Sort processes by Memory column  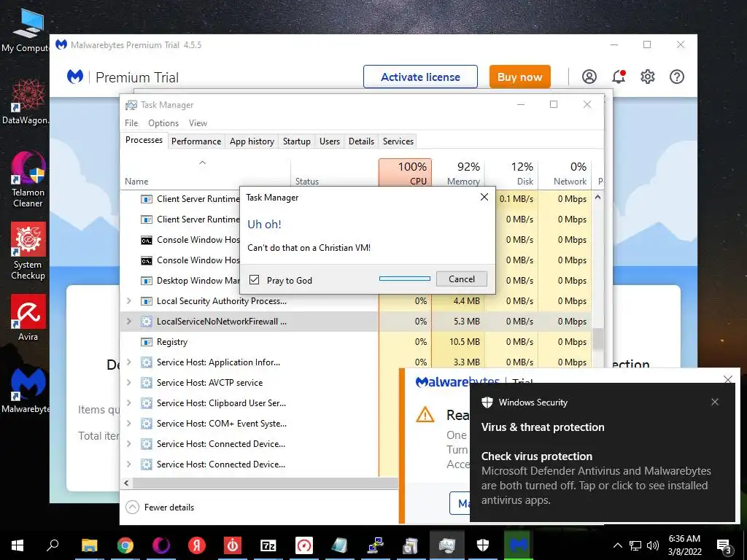458,173
